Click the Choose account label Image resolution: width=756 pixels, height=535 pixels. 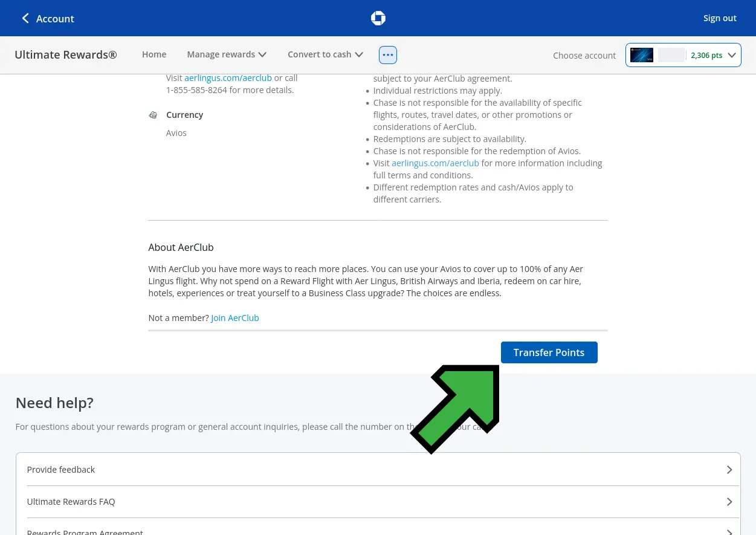584,55
